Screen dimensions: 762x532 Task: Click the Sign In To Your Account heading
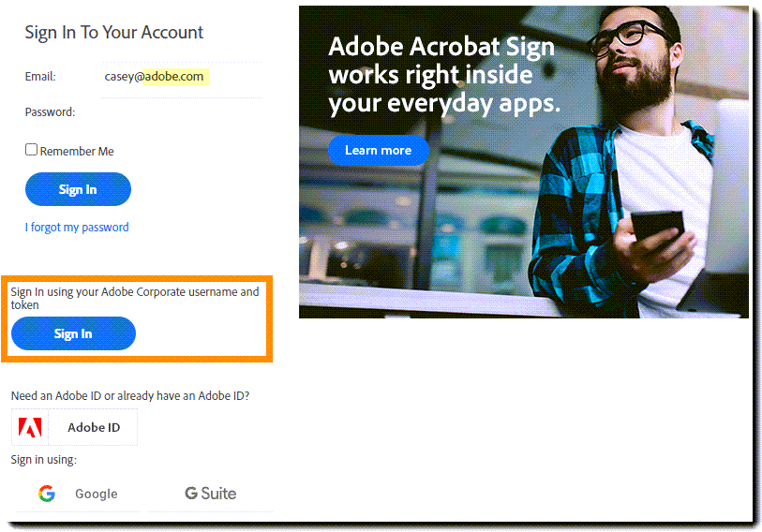coord(113,33)
